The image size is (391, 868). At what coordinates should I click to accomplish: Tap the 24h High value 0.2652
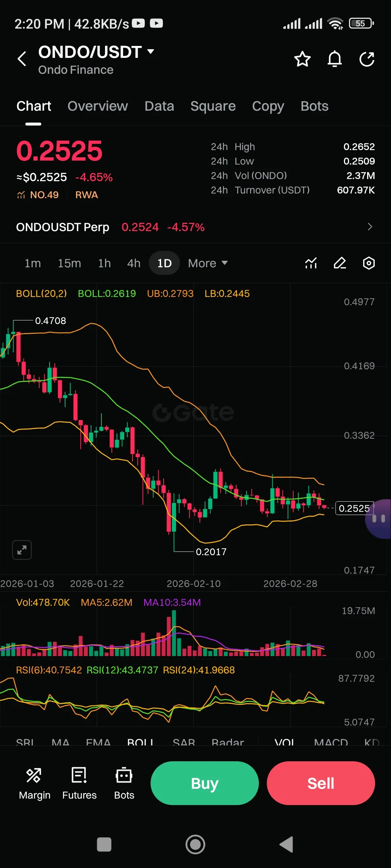pyautogui.click(x=359, y=146)
